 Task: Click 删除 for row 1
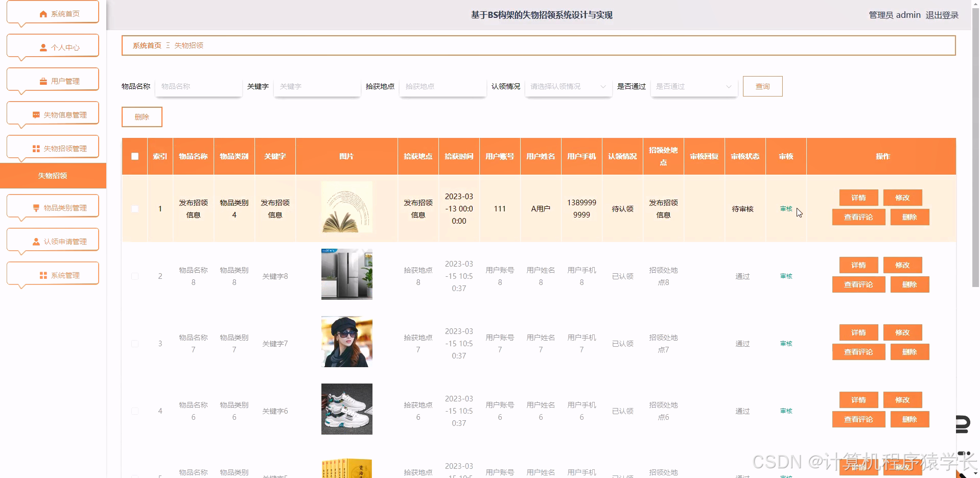pos(909,217)
